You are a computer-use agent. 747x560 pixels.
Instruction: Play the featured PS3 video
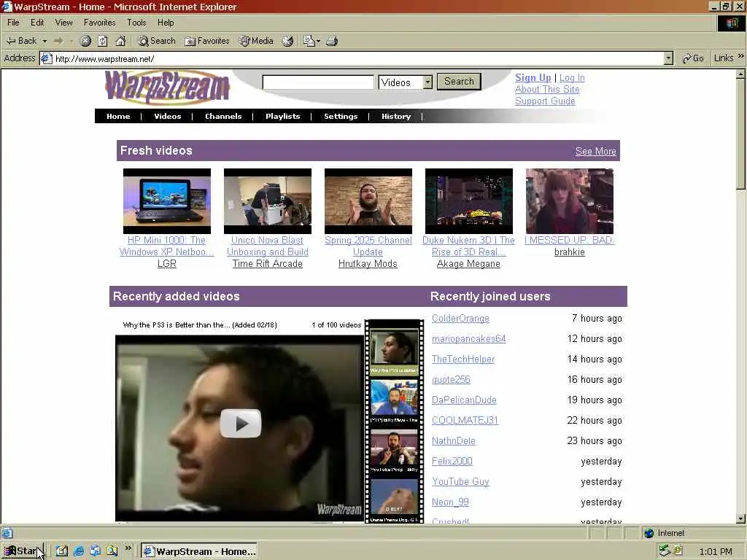point(241,424)
